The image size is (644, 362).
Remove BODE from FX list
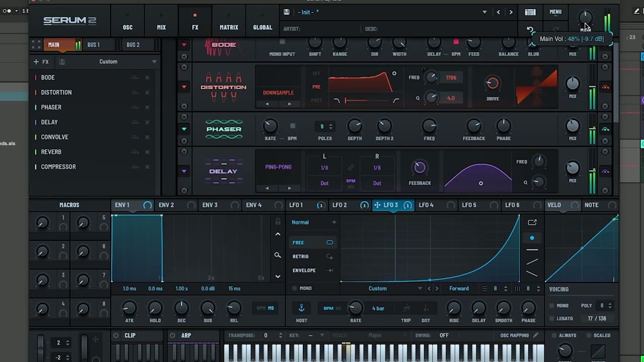[x=147, y=77]
